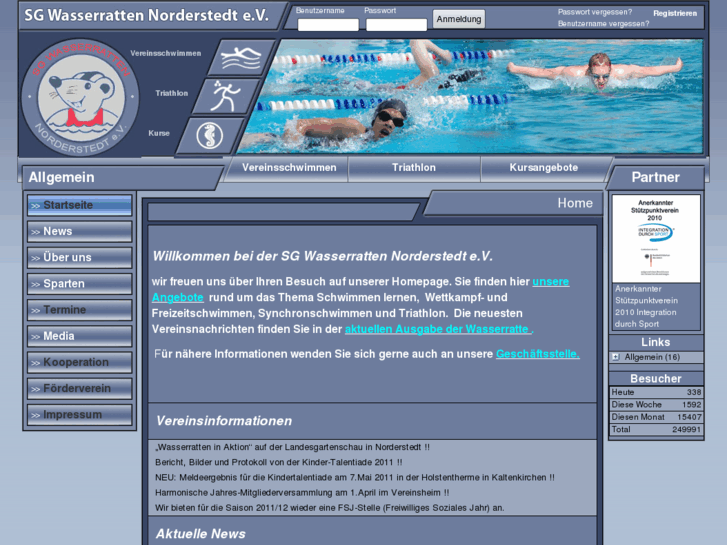Follow the 'unsere Angebote' link

click(551, 282)
